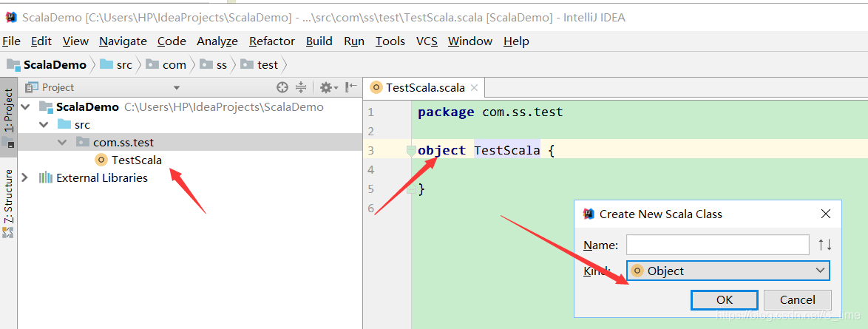Image resolution: width=868 pixels, height=329 pixels.
Task: Open the Project panel gear settings
Action: click(x=329, y=87)
